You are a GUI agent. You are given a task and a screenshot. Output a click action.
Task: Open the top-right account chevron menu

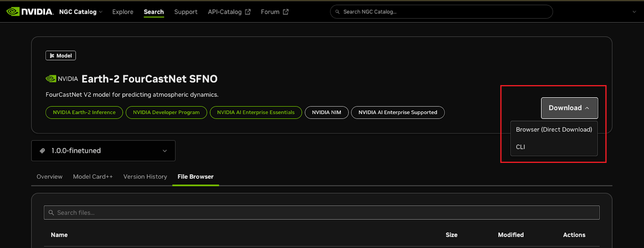coord(634,12)
